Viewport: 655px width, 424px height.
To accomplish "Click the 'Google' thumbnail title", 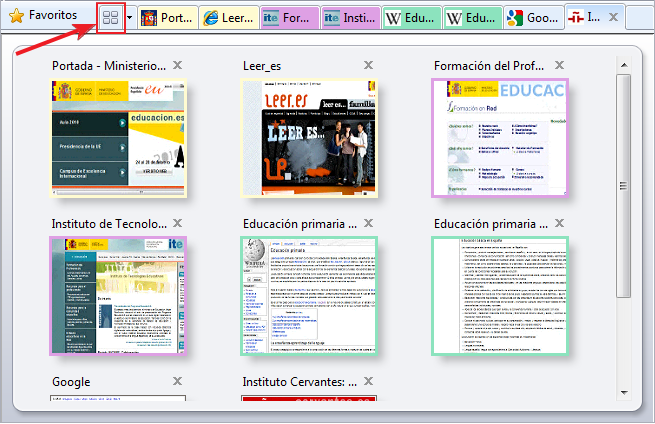I will pyautogui.click(x=71, y=382).
